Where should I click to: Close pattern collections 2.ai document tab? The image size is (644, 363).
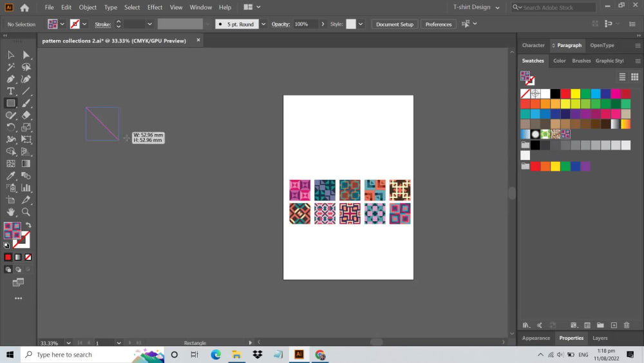198,40
